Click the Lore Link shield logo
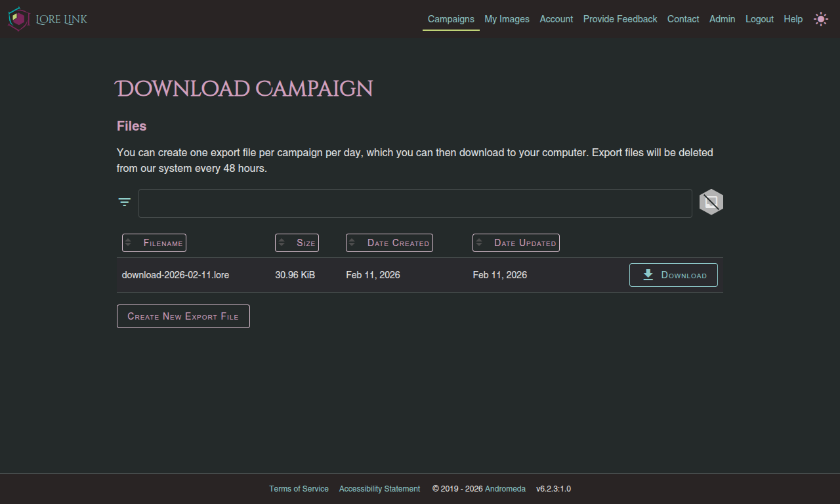 point(18,19)
